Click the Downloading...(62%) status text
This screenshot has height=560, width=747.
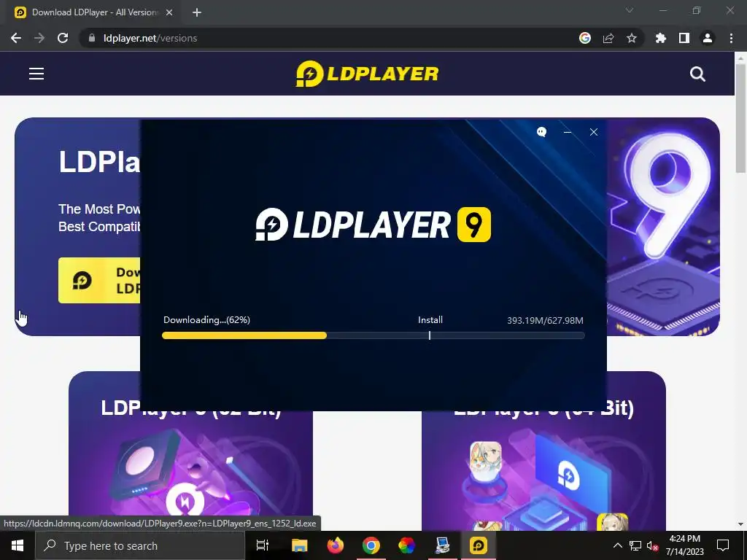point(206,320)
